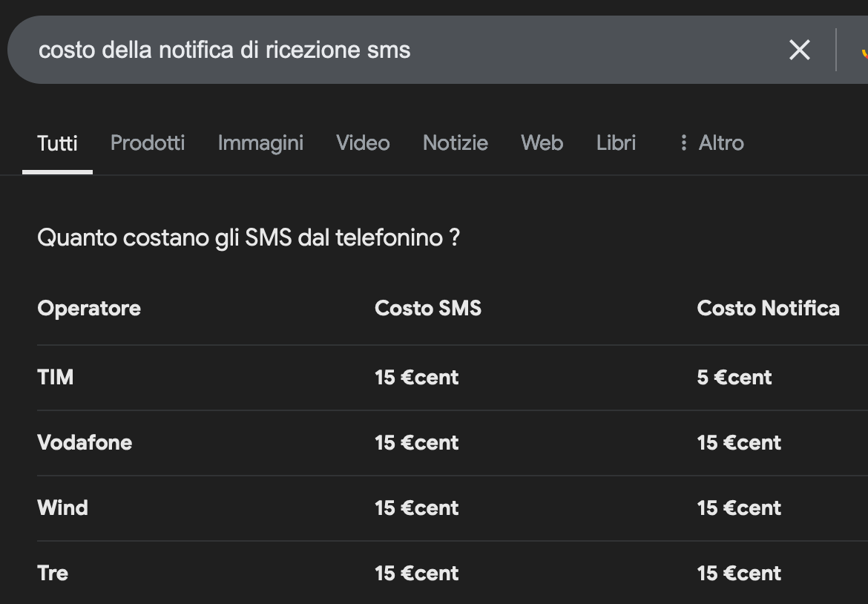Open the Immagini tab

pos(260,142)
